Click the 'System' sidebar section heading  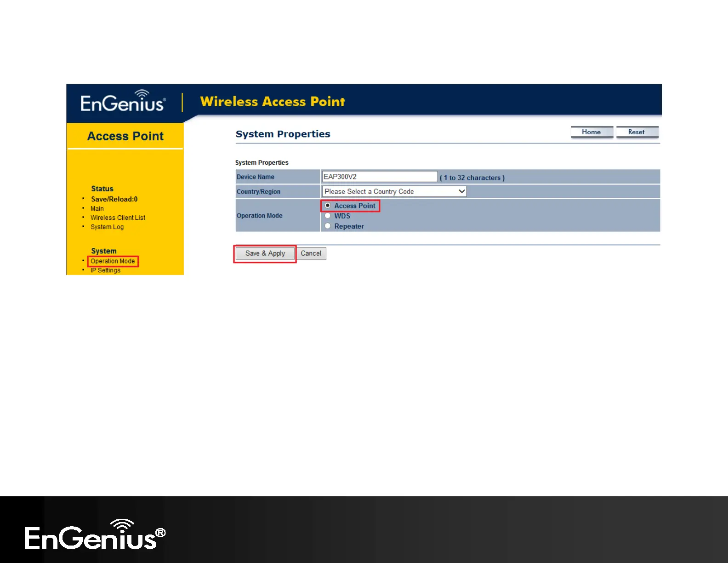point(104,251)
